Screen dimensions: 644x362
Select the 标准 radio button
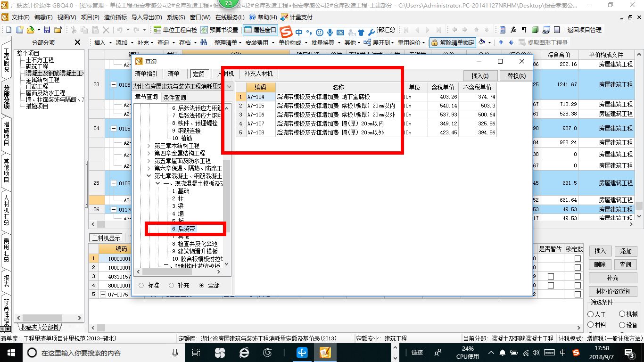tap(141, 285)
